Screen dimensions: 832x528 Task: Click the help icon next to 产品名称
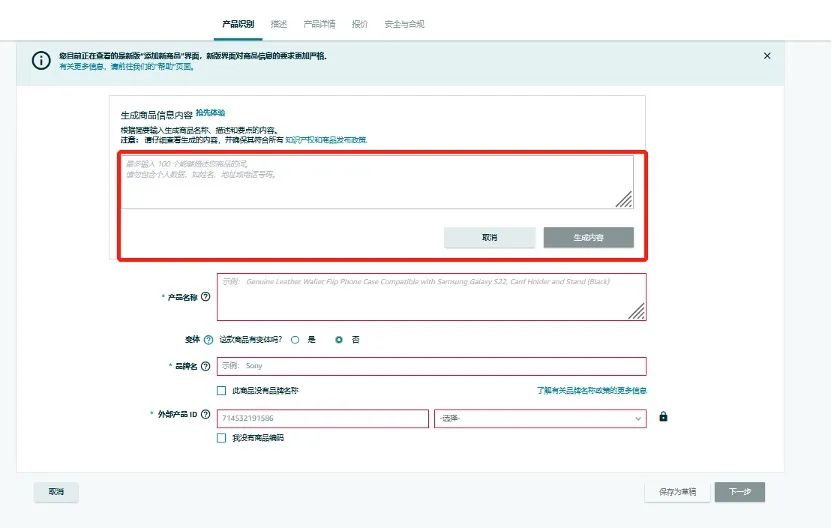pyautogui.click(x=206, y=297)
